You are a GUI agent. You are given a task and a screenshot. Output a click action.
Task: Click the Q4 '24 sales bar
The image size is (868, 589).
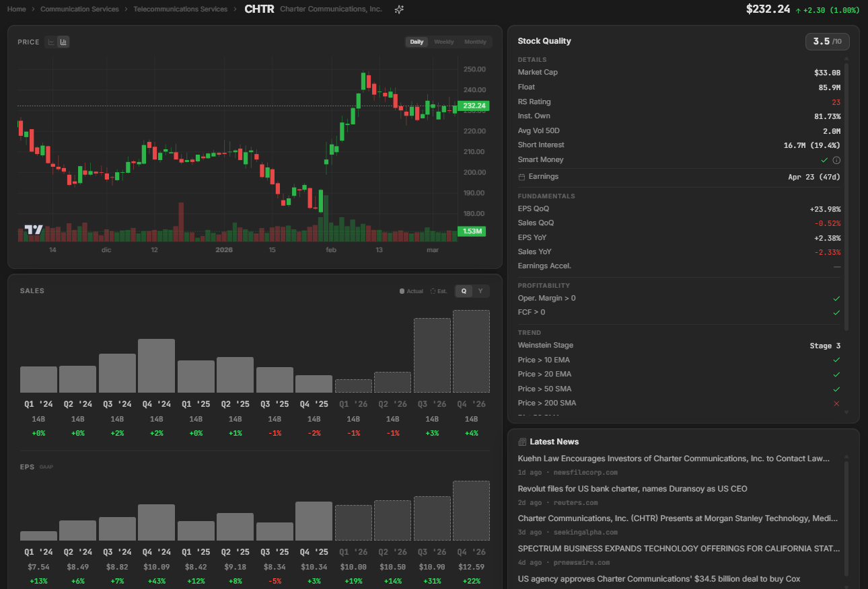tap(156, 366)
